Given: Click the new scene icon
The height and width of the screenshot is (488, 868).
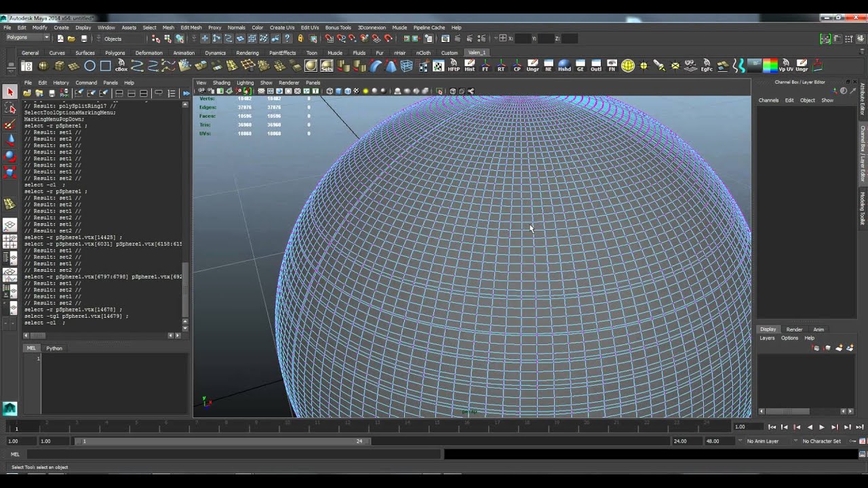Looking at the screenshot, I should (60, 39).
